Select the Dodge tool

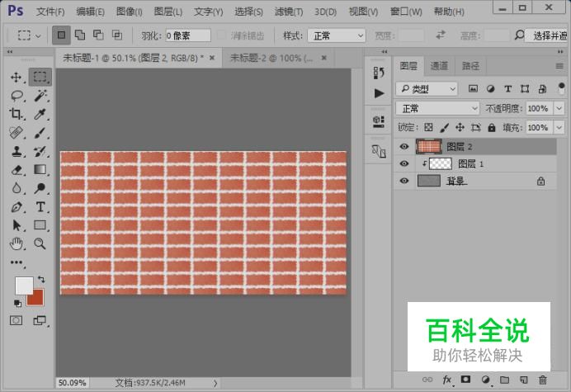tap(40, 188)
